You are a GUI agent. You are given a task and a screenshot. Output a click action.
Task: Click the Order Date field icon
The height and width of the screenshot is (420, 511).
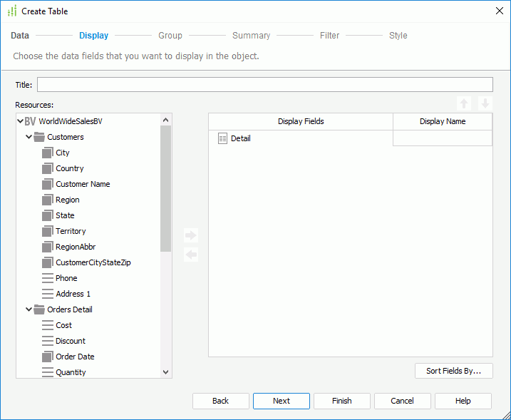click(48, 357)
